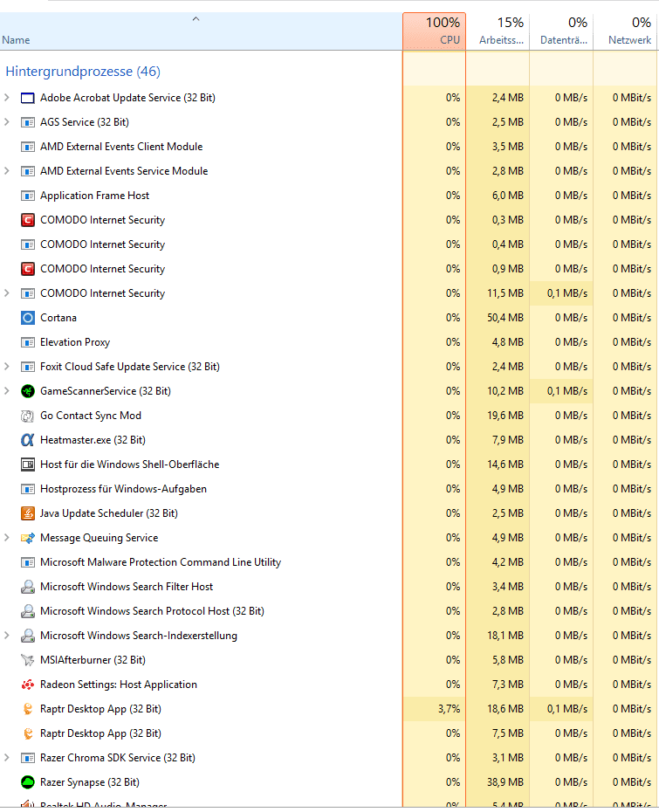Click the Elevation Proxy icon

click(x=27, y=342)
